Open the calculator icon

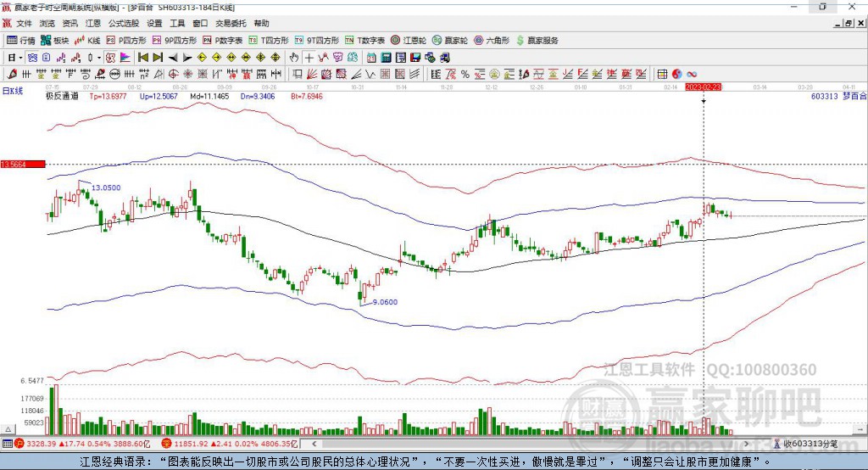386,58
